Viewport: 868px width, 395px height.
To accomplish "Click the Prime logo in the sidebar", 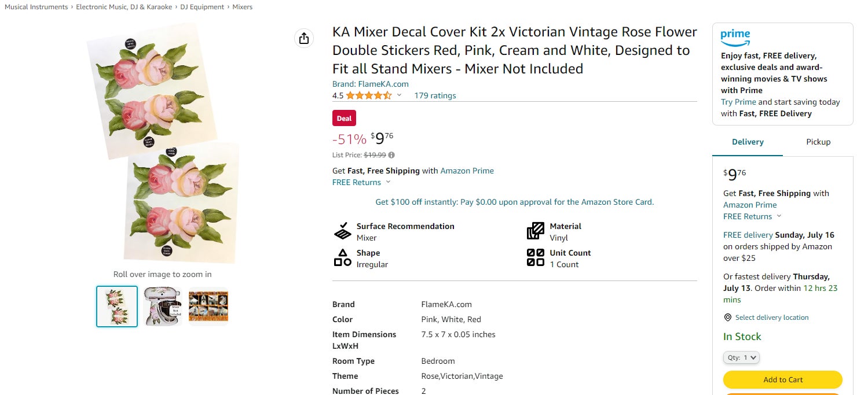I will click(735, 37).
